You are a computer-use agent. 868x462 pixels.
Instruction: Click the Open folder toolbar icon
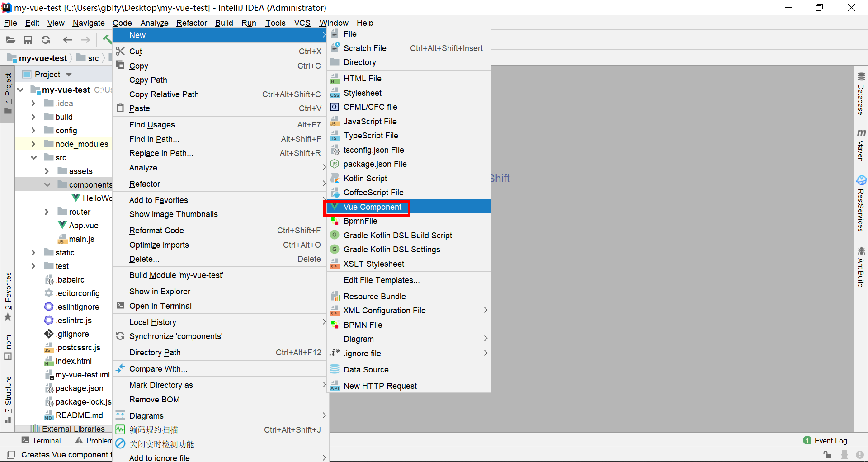click(11, 40)
